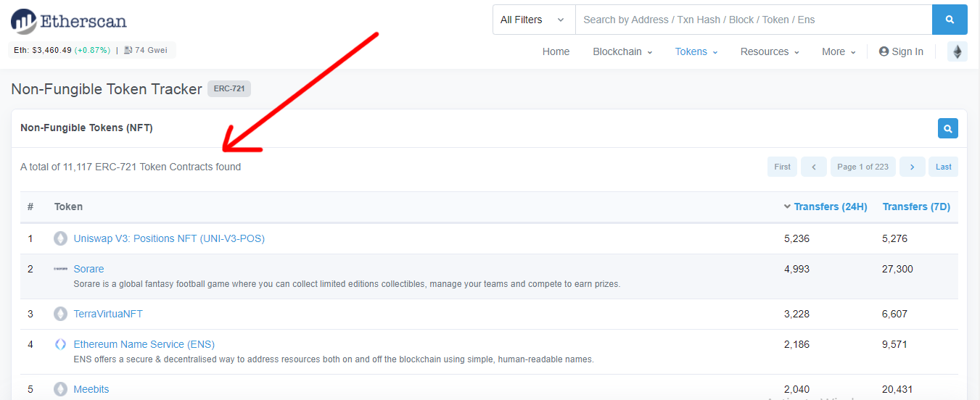Click the Ethereum Name Service token icon
The image size is (980, 400).
coord(60,344)
